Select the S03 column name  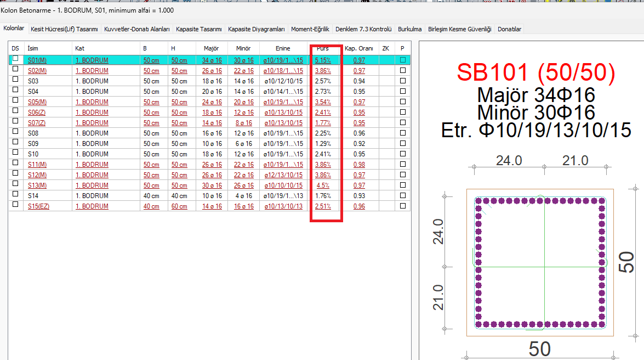click(x=33, y=81)
